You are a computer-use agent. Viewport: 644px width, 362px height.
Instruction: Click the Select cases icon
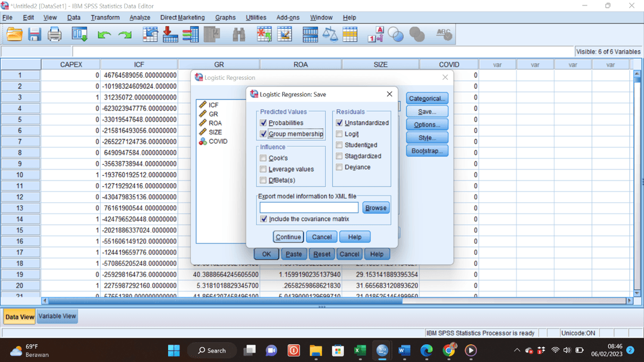point(350,35)
